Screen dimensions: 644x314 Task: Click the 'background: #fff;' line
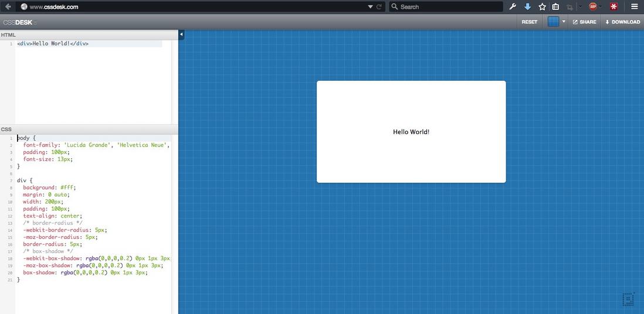[x=49, y=187]
